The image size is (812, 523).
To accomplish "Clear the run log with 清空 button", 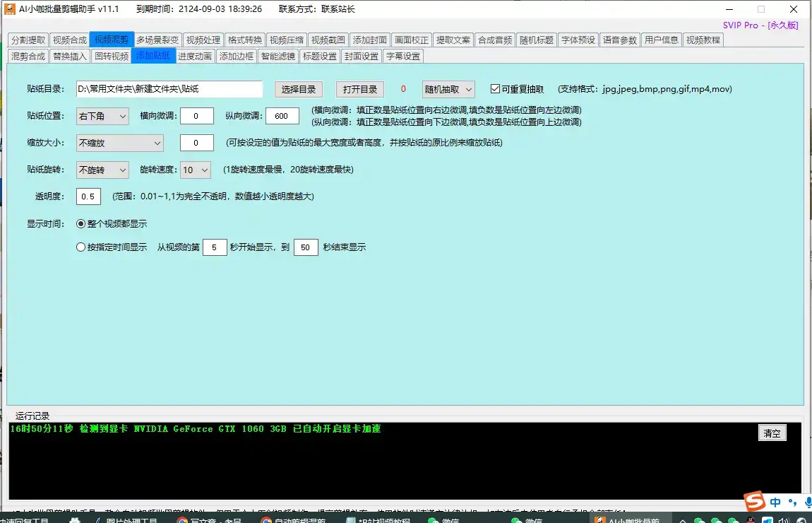I will point(772,433).
